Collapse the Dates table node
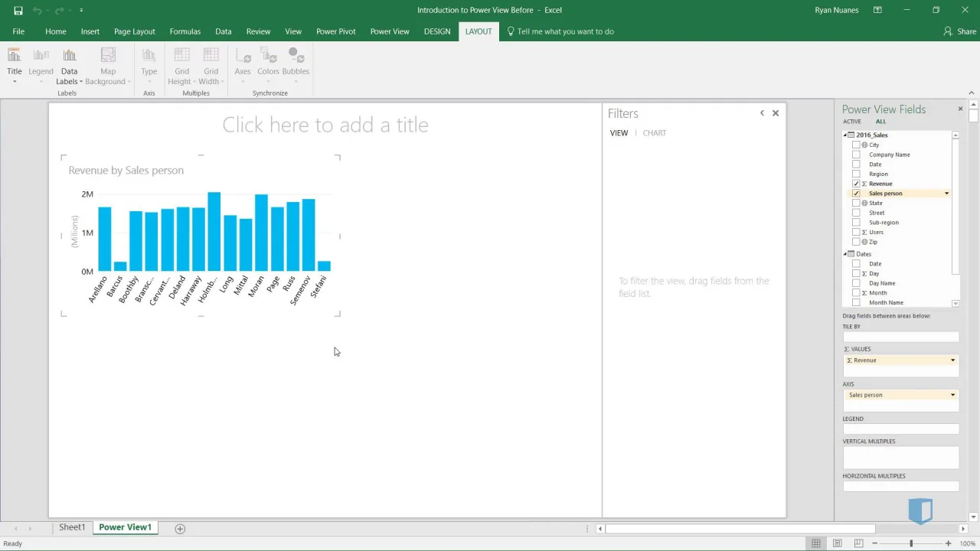Image resolution: width=980 pixels, height=551 pixels. point(845,254)
